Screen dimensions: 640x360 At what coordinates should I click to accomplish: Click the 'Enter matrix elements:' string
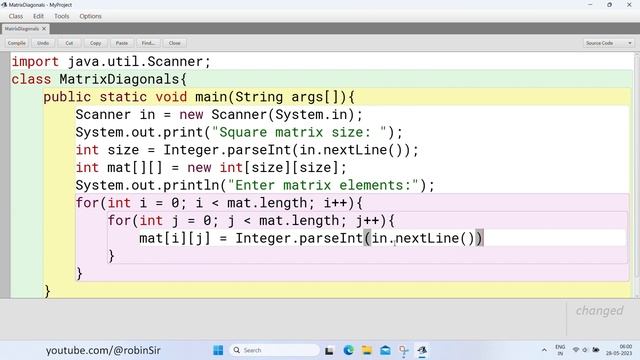click(x=323, y=185)
